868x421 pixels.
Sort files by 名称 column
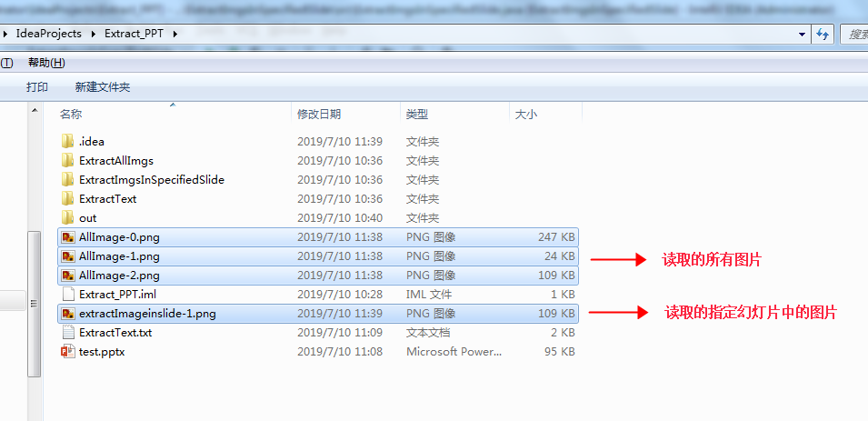click(x=71, y=114)
